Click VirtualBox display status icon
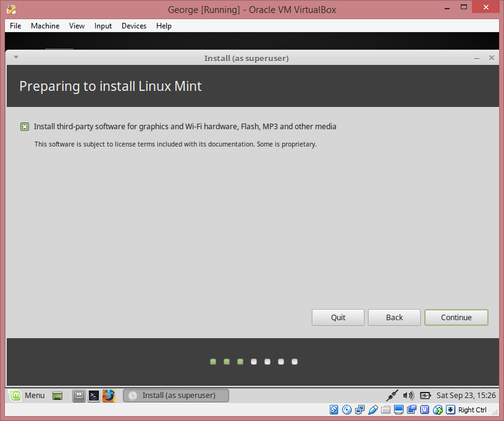504x421 pixels. pos(398,410)
